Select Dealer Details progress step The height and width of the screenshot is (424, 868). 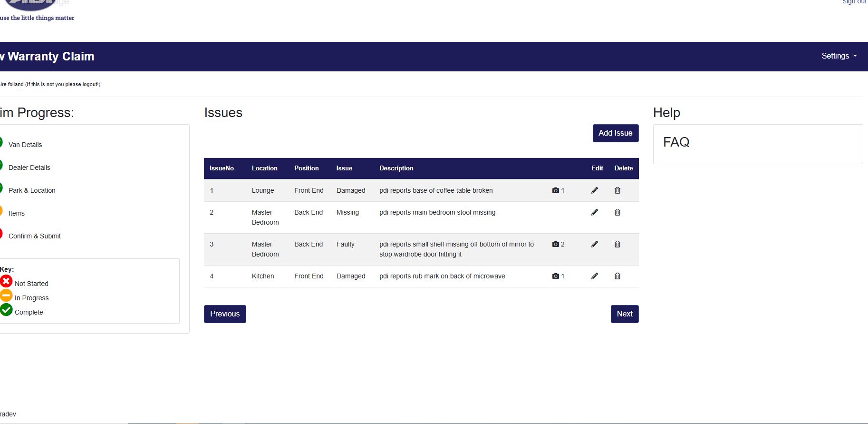click(x=29, y=168)
